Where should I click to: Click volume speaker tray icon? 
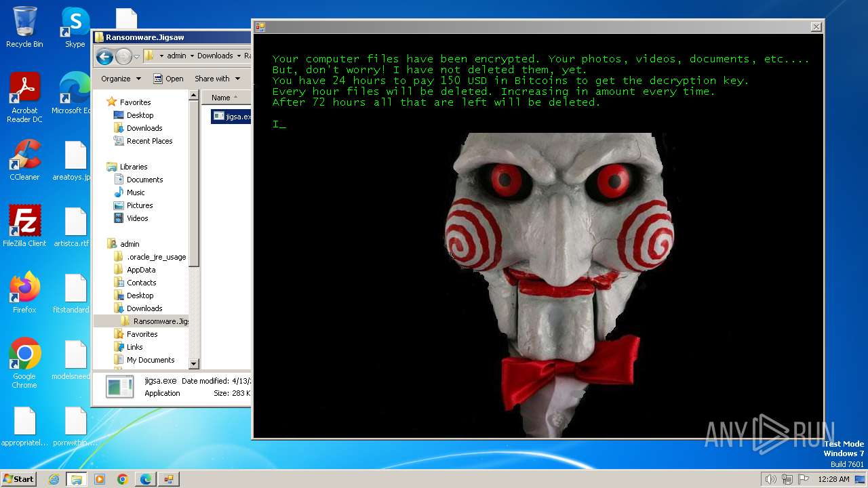(770, 479)
